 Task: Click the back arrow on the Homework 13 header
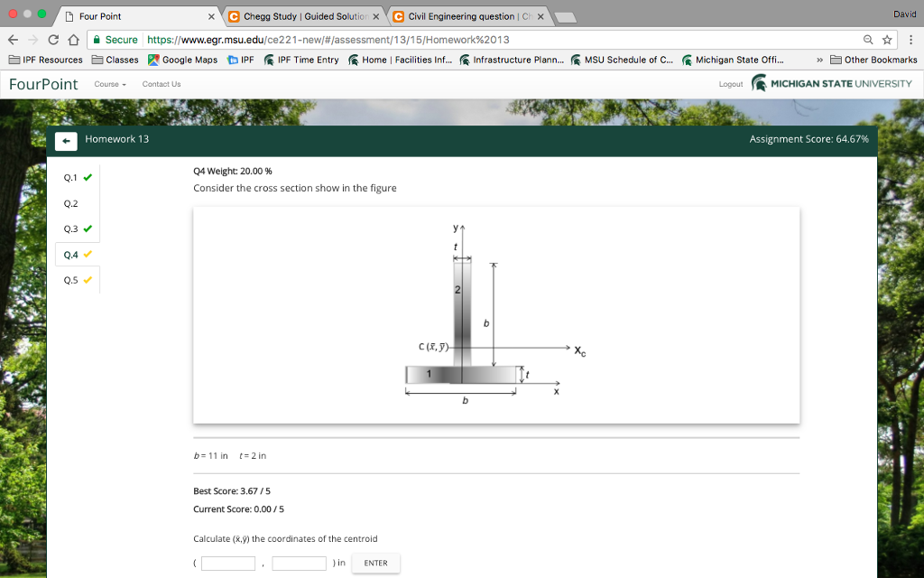(x=67, y=141)
